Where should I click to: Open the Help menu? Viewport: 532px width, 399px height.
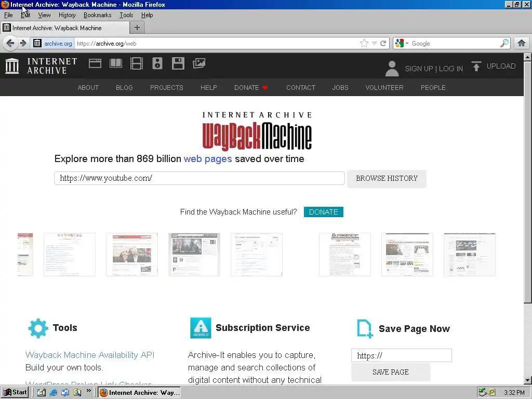point(147,15)
